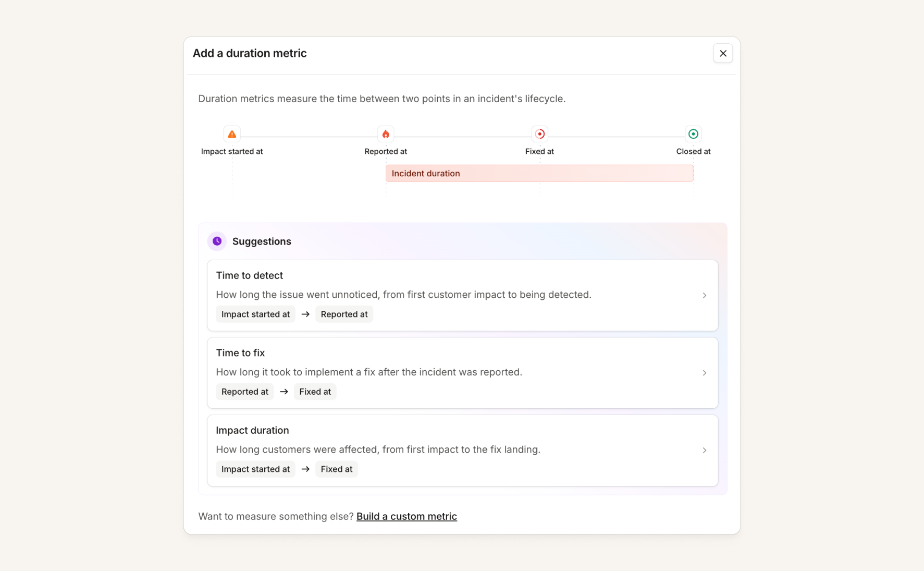924x571 pixels.
Task: Click the arrow icon in Time to detect
Action: click(305, 314)
